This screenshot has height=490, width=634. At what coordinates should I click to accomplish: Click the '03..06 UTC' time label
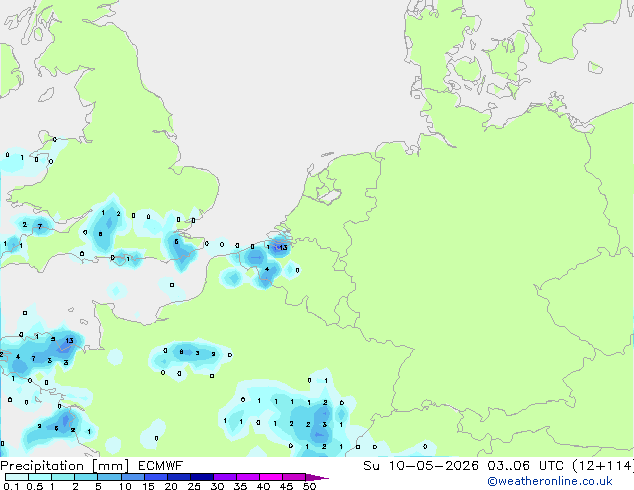point(525,466)
